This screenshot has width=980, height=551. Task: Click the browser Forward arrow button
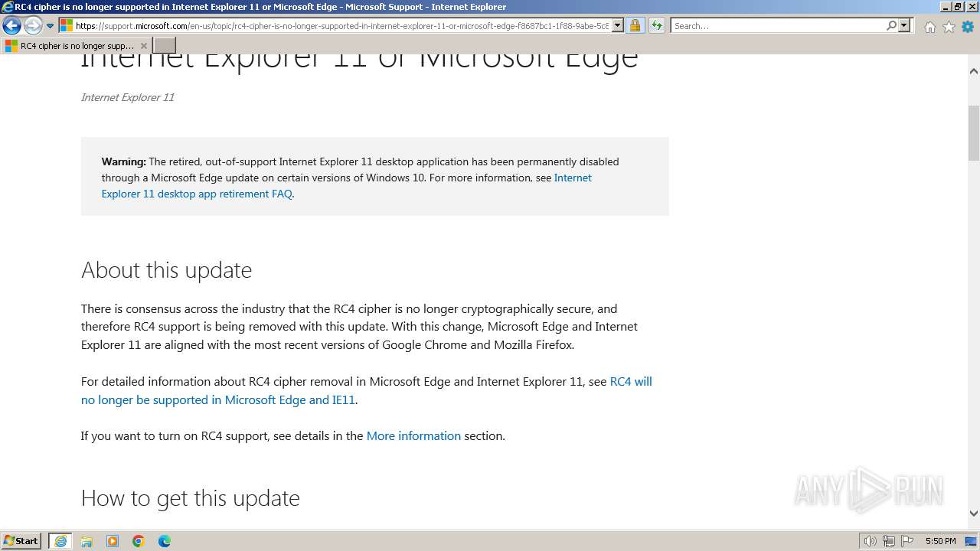[x=33, y=25]
